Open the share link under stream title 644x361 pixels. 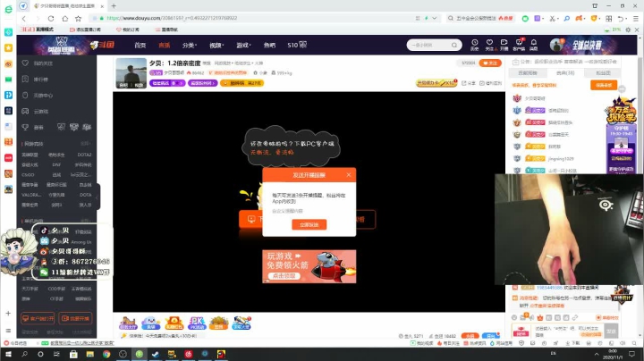point(469,83)
